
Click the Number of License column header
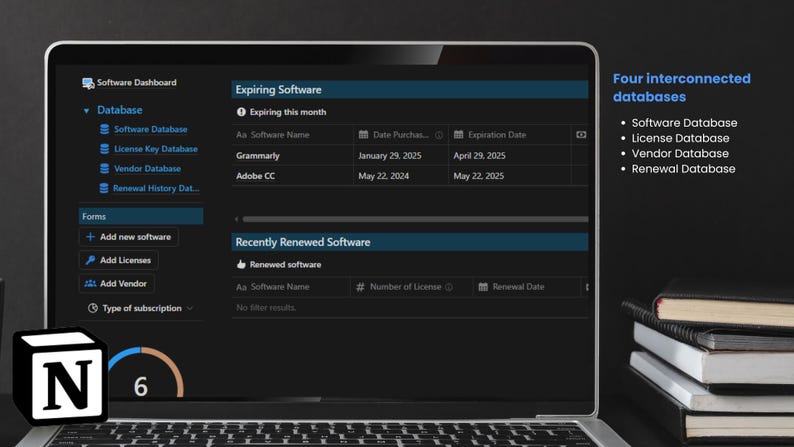coord(411,287)
